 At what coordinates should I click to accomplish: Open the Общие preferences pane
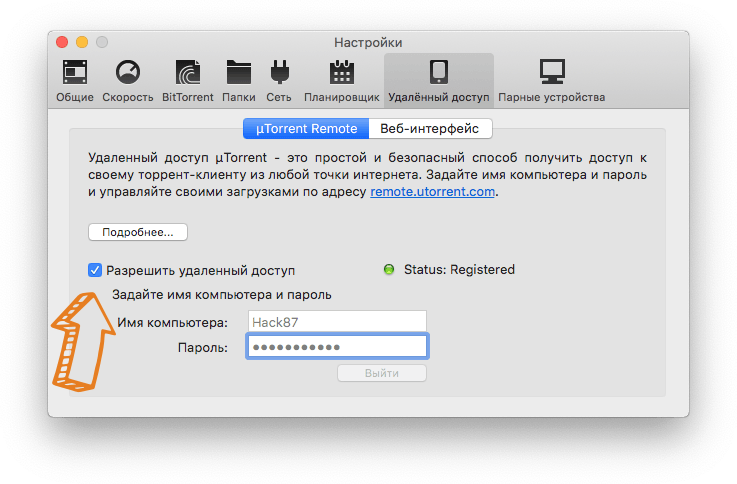coord(75,81)
